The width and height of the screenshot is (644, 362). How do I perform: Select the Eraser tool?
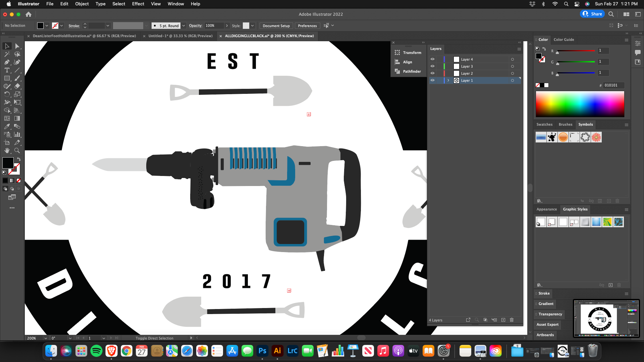[x=17, y=86]
